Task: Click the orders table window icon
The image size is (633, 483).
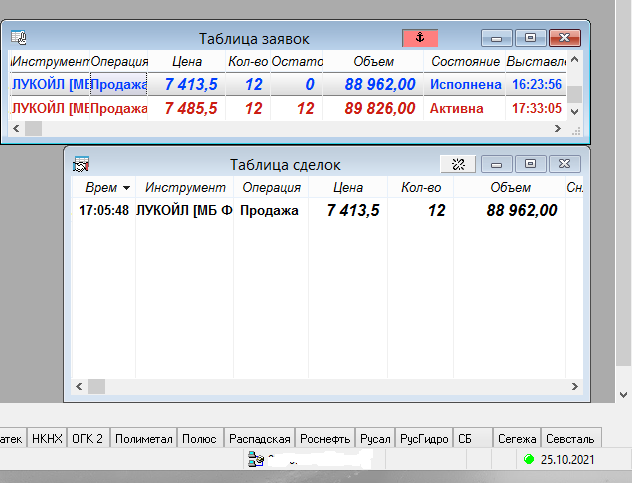Action: pos(19,38)
